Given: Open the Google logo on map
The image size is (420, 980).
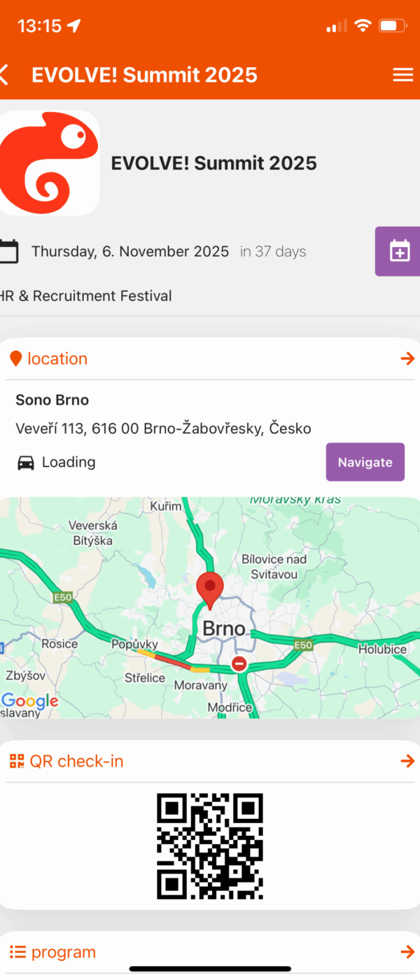Looking at the screenshot, I should [29, 701].
